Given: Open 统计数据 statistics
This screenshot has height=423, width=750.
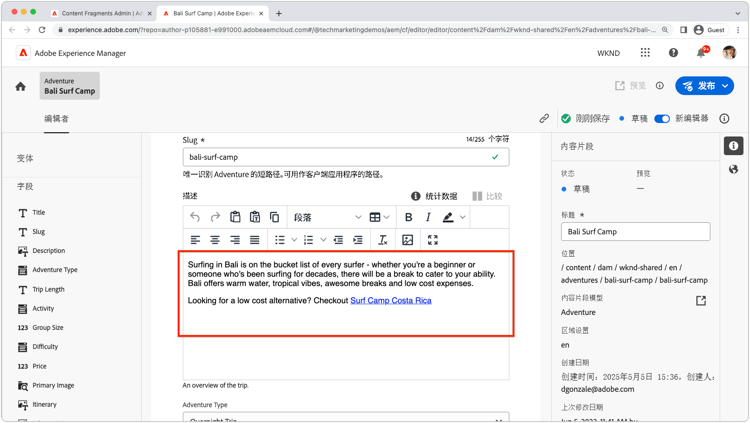Looking at the screenshot, I should click(434, 196).
